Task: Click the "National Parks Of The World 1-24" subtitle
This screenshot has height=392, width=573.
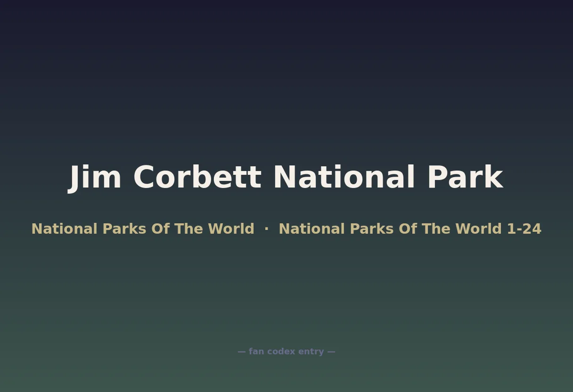Action: [410, 229]
